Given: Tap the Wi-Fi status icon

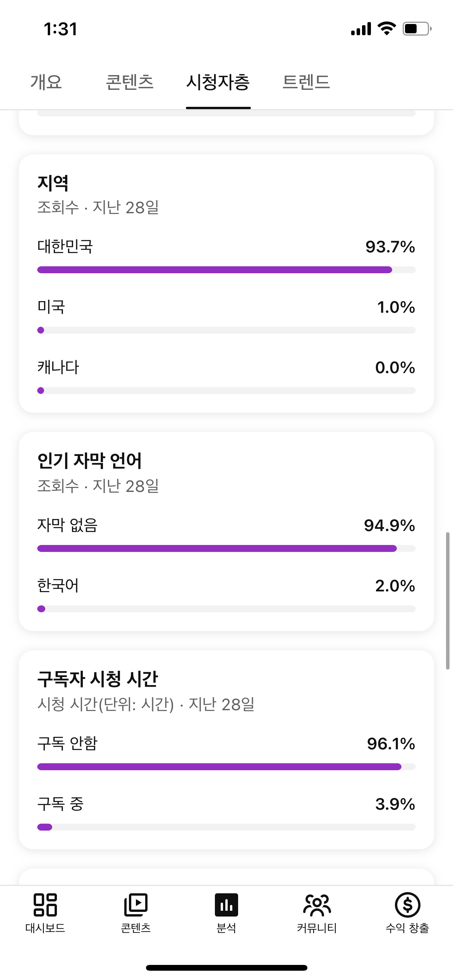Looking at the screenshot, I should (386, 29).
